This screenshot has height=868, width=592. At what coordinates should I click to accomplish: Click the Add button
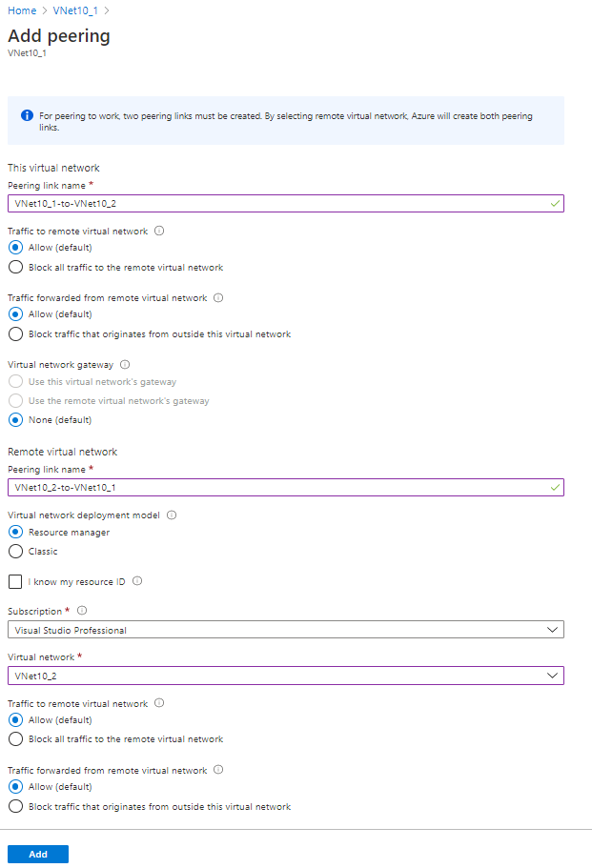click(38, 854)
